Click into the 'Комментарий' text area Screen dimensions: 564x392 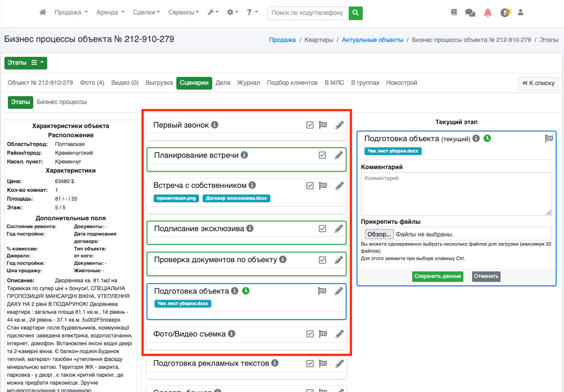click(456, 193)
